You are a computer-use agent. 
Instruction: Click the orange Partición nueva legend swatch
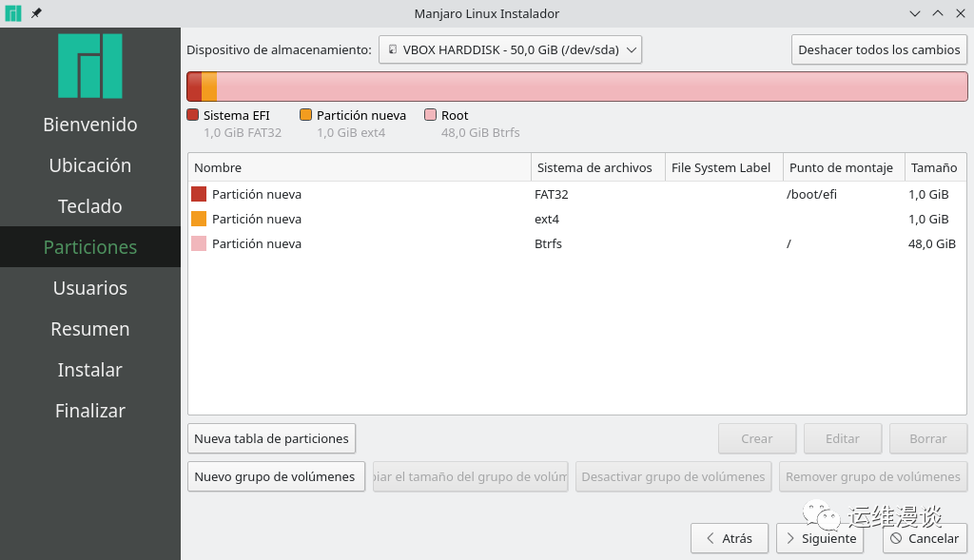pos(306,115)
